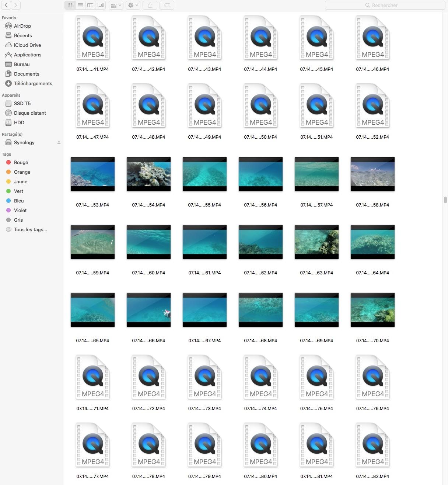Open the Téléchargements folder

point(33,83)
